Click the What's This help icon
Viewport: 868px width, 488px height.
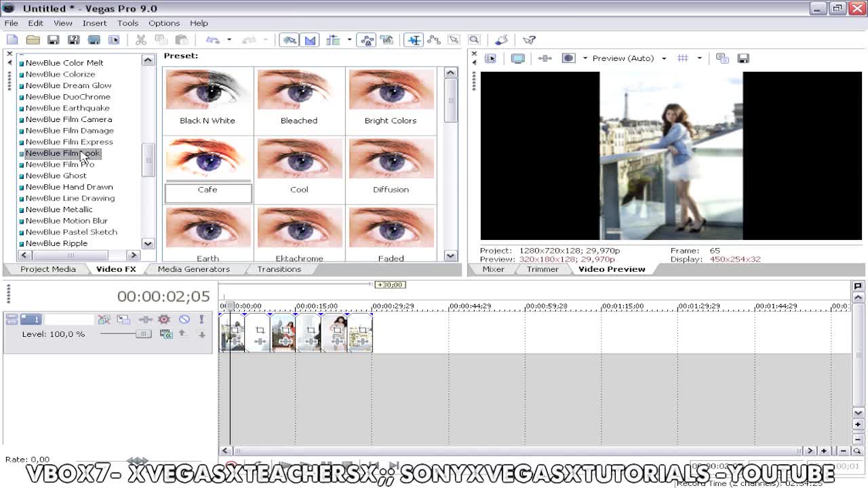click(x=529, y=40)
